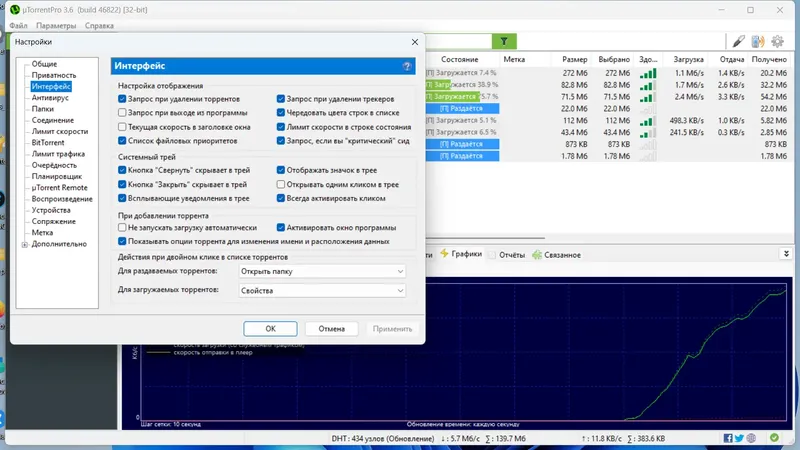Click download speed '5.7 Мб/с' in status bar
This screenshot has height=450, width=800.
point(461,438)
